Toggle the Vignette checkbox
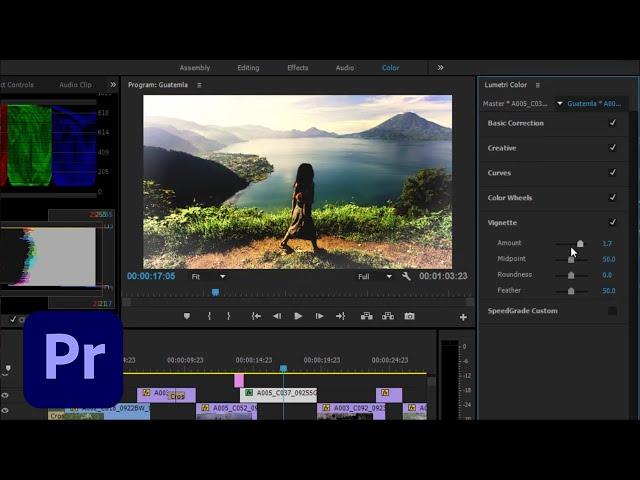Image resolution: width=640 pixels, height=480 pixels. pyautogui.click(x=612, y=222)
